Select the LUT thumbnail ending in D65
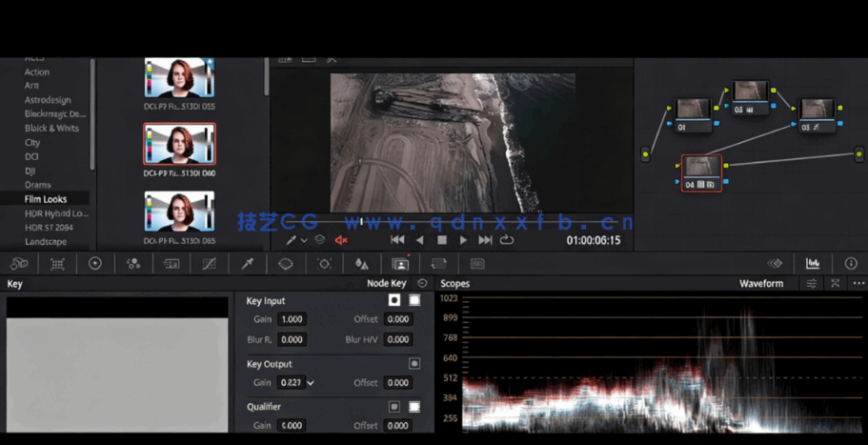This screenshot has width=868, height=445. (179, 211)
